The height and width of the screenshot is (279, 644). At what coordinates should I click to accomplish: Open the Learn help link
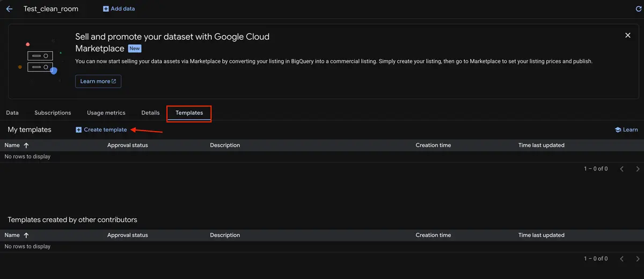pos(626,130)
